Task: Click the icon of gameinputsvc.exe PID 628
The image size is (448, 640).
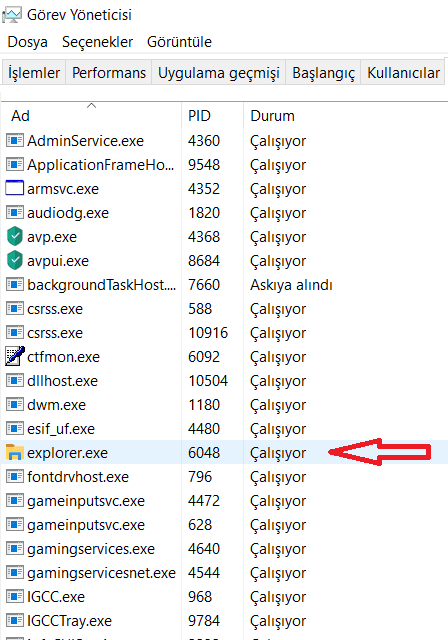Action: [x=15, y=524]
